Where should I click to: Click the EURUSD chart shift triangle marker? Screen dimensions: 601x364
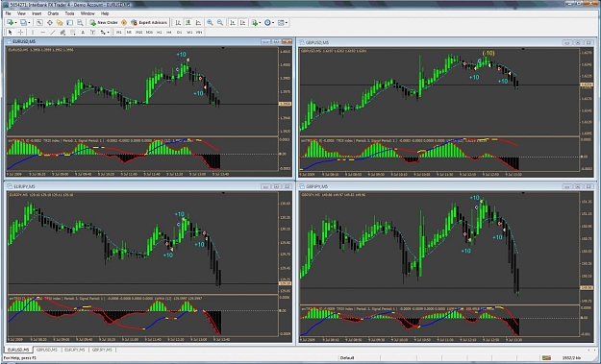tap(223, 48)
